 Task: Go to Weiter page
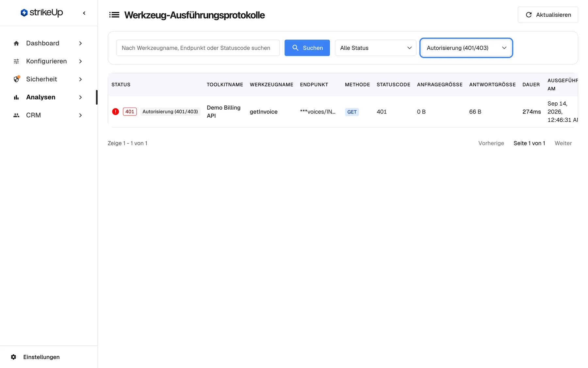pyautogui.click(x=563, y=143)
